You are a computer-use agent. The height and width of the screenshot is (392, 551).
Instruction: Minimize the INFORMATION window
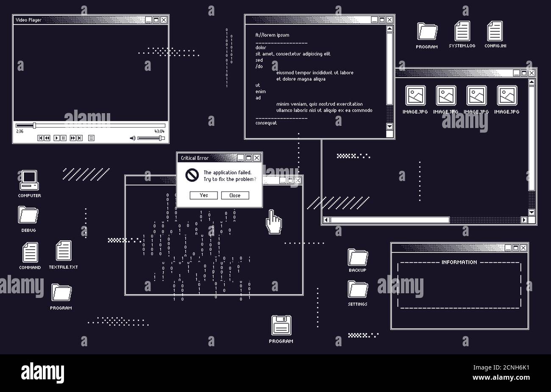[508, 248]
